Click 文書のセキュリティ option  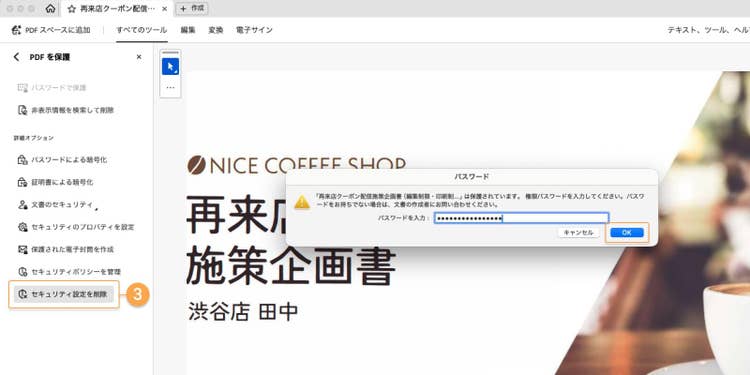[x=55, y=204]
